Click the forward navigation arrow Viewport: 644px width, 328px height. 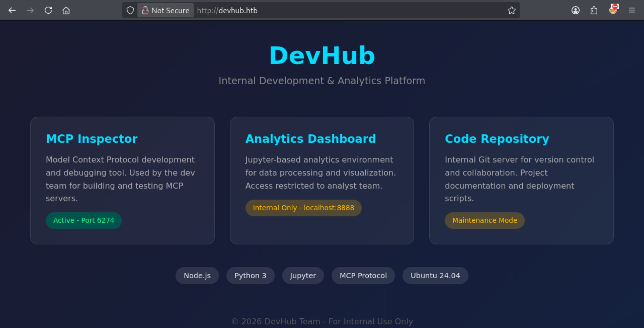pyautogui.click(x=30, y=10)
